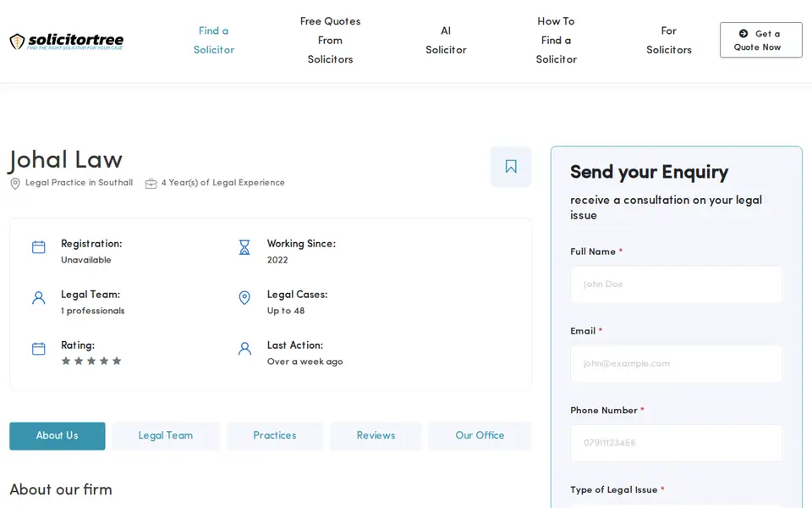Switch to the Legal Team tab
This screenshot has width=812, height=508.
tap(166, 436)
